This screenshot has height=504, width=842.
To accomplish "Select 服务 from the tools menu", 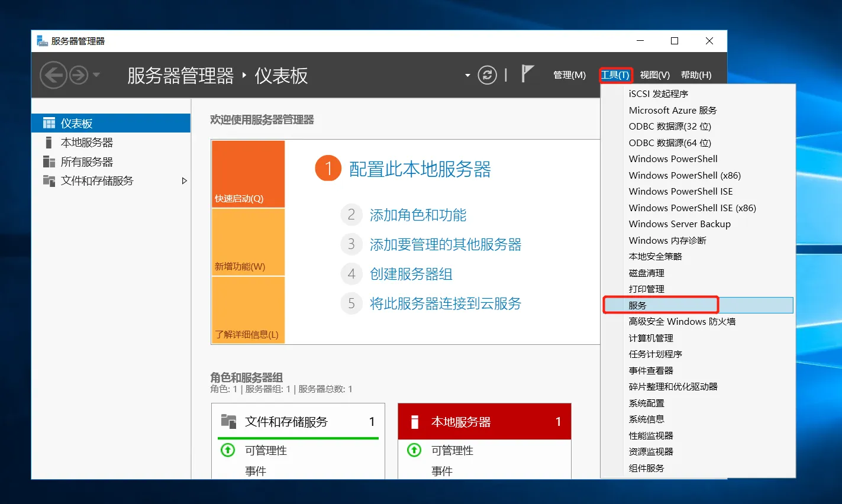I will point(638,305).
